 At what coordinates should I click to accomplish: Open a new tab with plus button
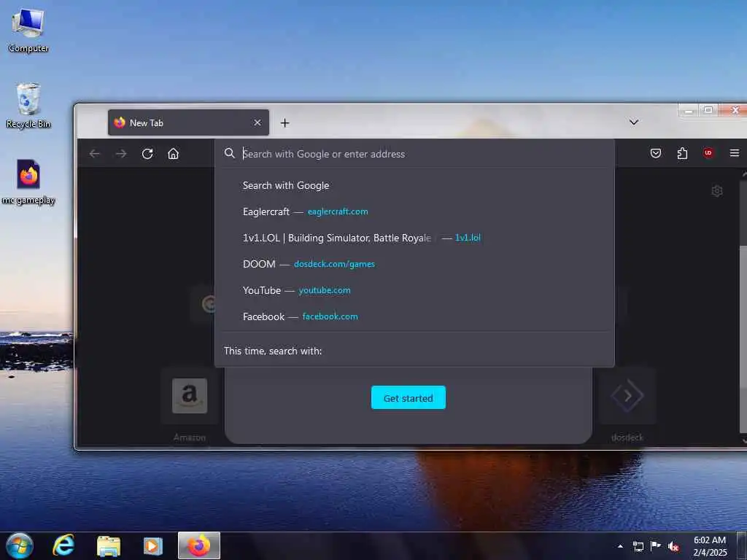click(x=285, y=122)
